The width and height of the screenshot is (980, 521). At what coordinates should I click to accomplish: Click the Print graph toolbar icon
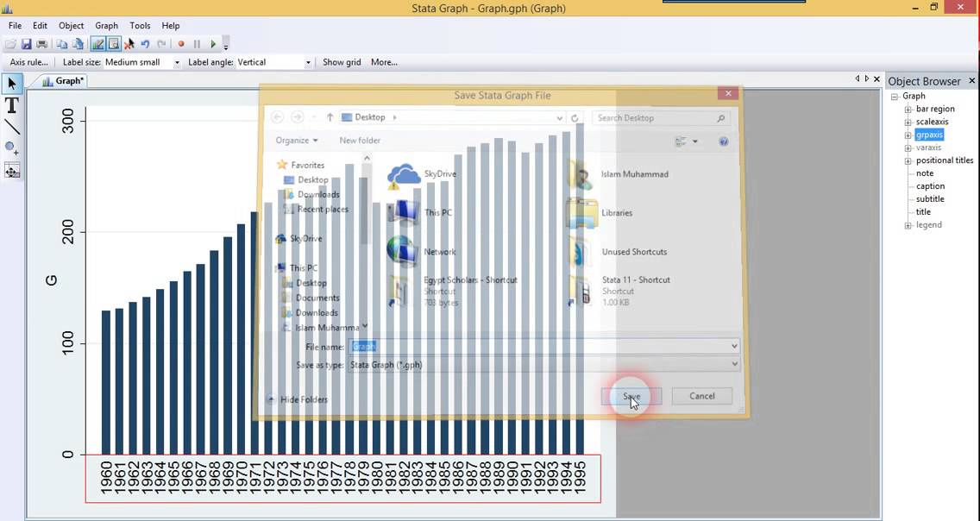[x=42, y=44]
